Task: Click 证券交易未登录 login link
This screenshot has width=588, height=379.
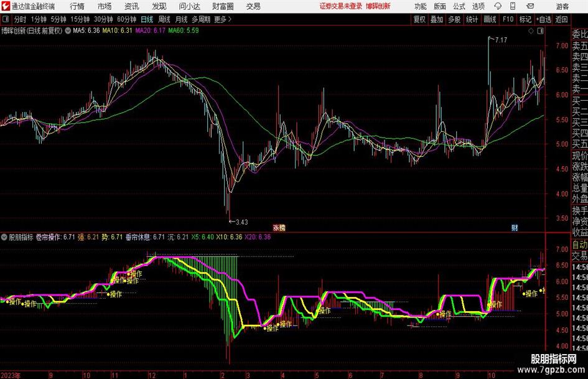Action: tap(341, 6)
